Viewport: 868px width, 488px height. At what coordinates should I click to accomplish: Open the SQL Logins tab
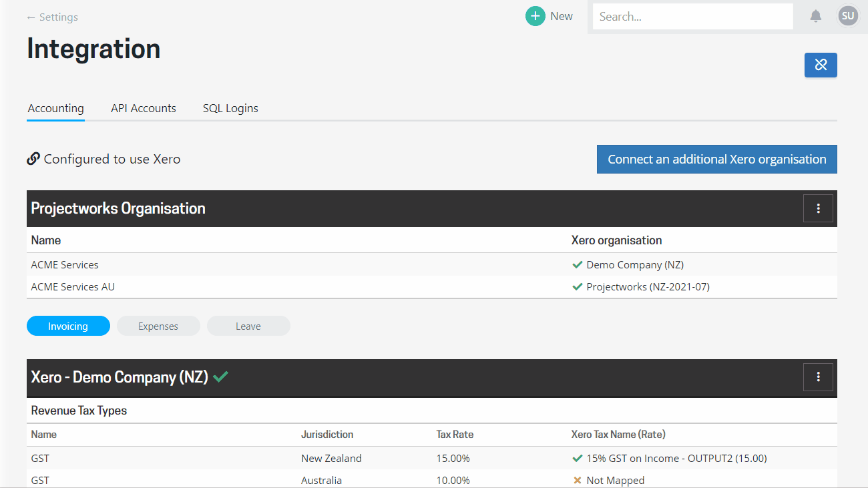click(230, 108)
